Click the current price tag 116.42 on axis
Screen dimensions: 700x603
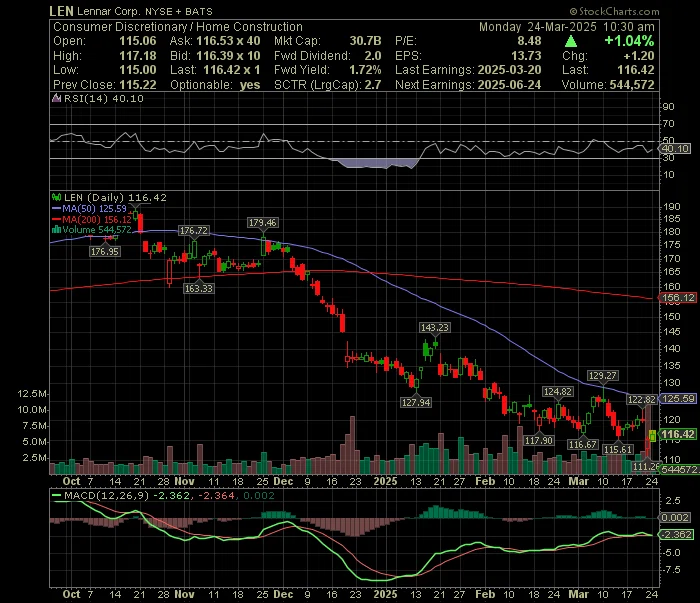[678, 434]
